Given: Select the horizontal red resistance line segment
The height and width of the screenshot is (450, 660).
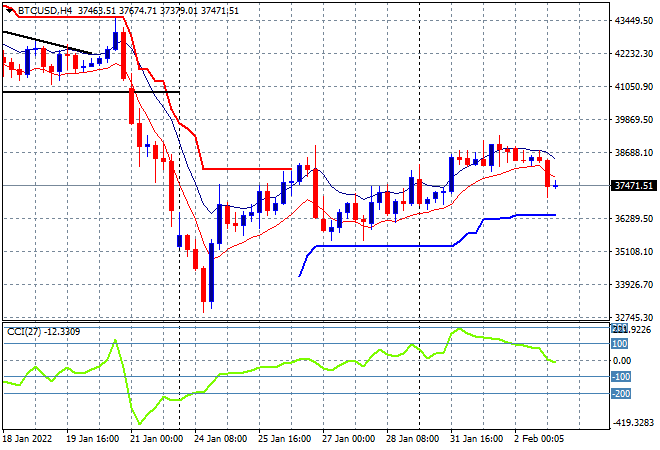Looking at the screenshot, I should [x=247, y=169].
